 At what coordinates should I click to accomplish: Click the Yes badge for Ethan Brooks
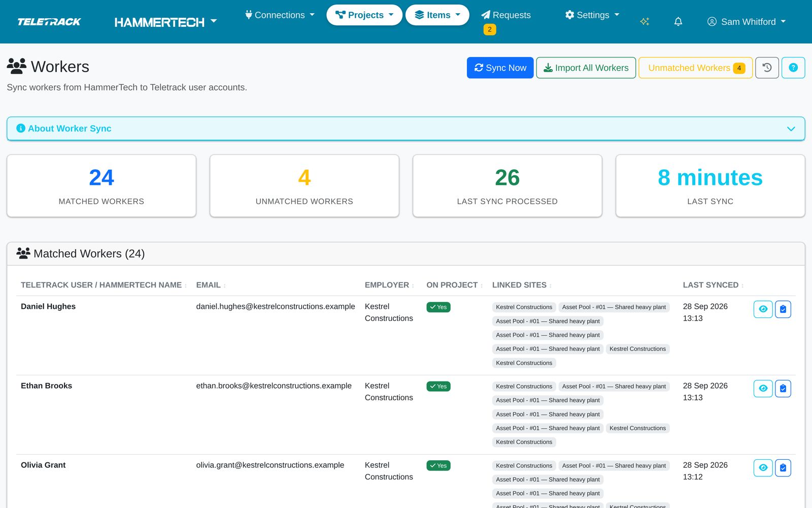(x=438, y=386)
